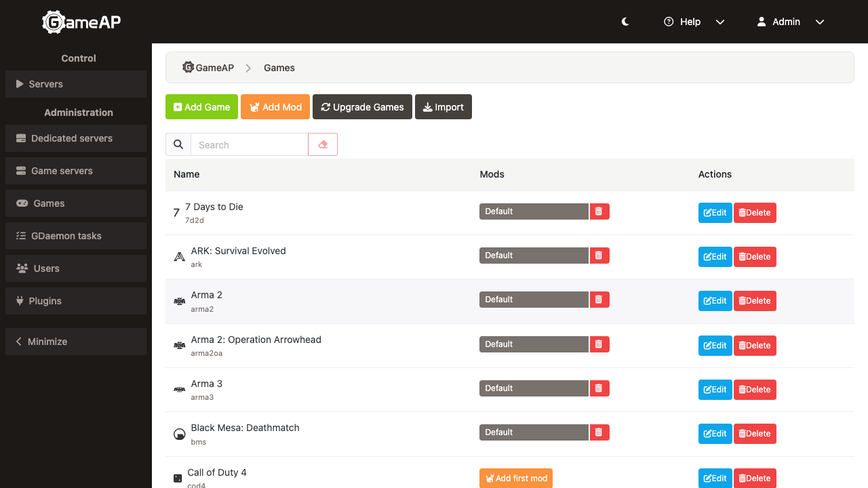868x488 pixels.
Task: Click the Arma 2 game icon
Action: 179,301
